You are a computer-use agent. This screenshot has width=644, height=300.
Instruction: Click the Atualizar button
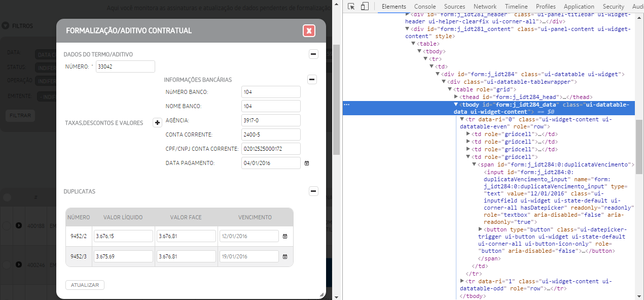(x=85, y=285)
